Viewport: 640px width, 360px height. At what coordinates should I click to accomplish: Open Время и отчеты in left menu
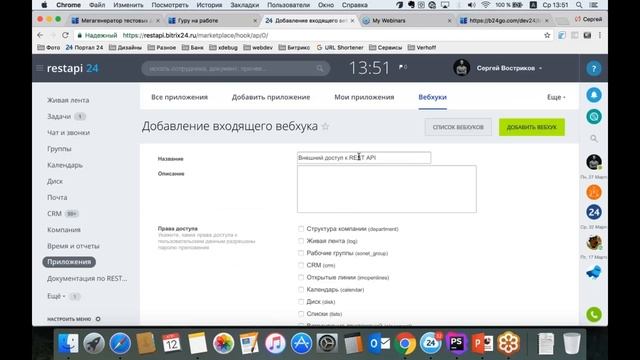73,246
